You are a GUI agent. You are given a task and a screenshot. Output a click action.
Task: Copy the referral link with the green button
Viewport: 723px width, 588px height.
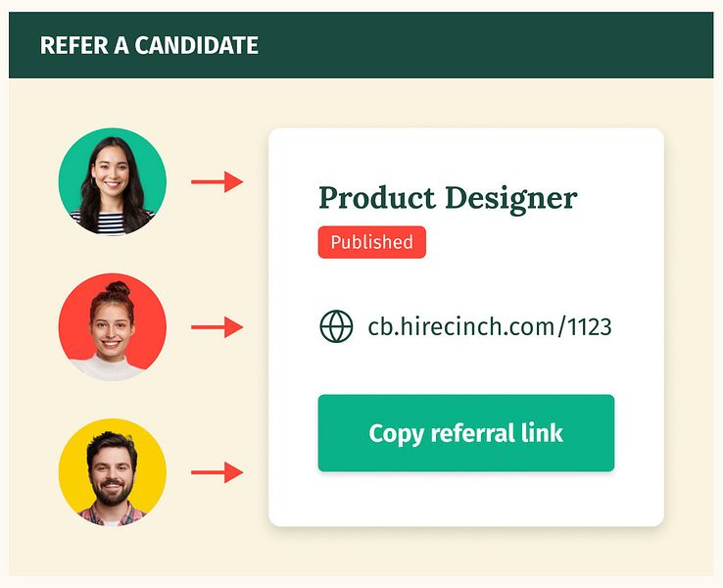465,433
